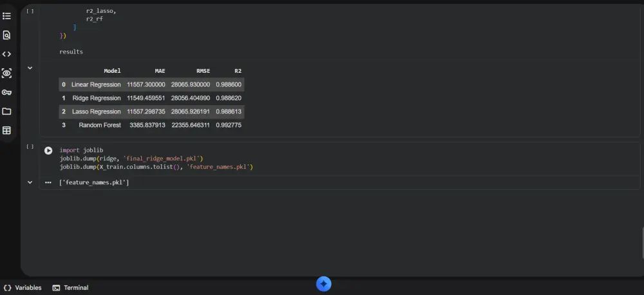Click the MAE value 11549.459551
This screenshot has height=295, width=644.
(146, 98)
